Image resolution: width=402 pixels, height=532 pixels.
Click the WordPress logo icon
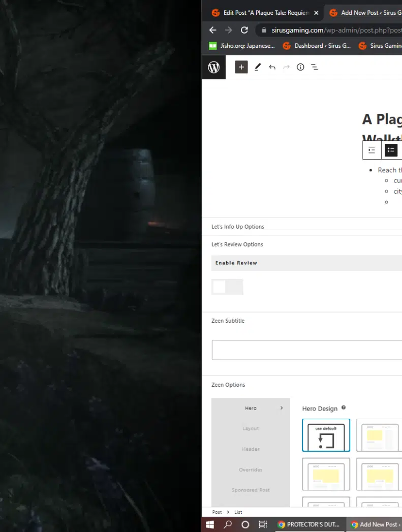click(214, 67)
